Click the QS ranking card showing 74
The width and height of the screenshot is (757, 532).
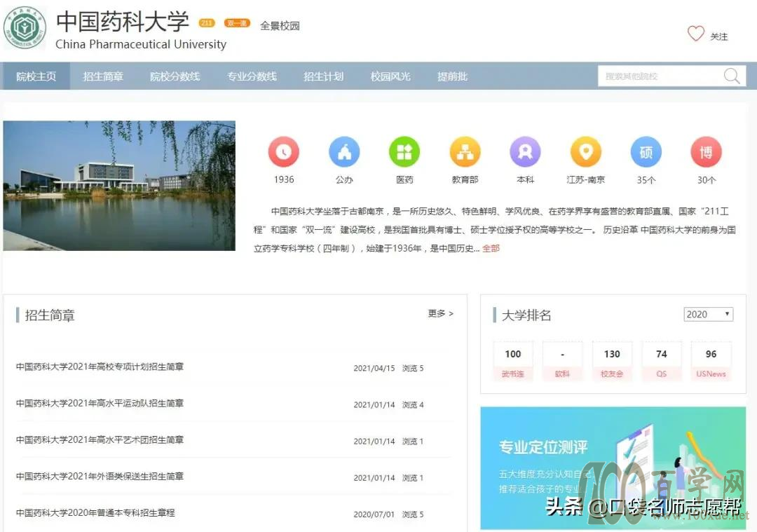tap(662, 362)
